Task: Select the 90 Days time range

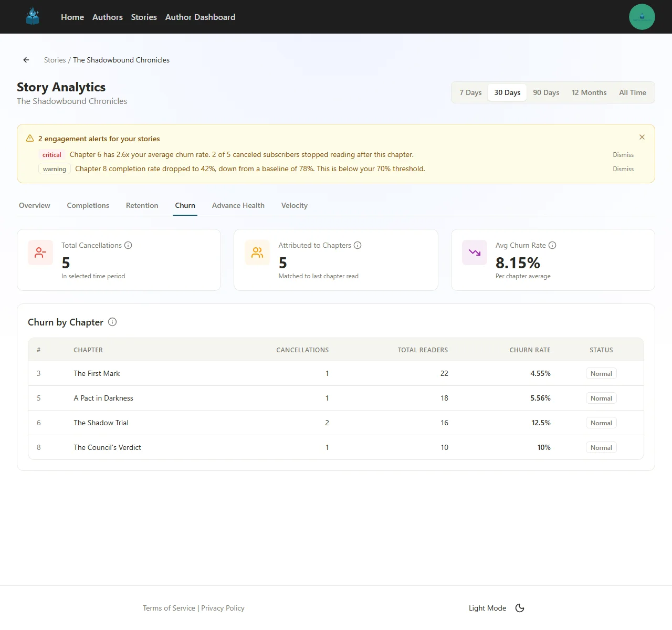Action: click(546, 92)
